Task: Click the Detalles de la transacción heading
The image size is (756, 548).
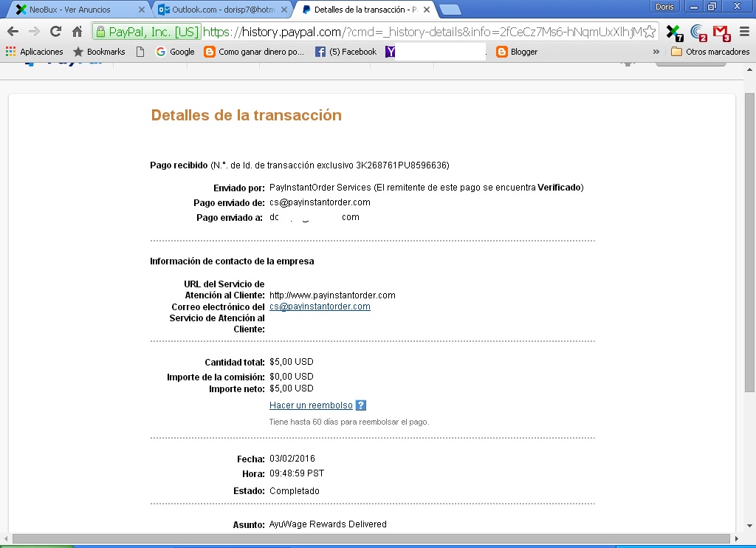Action: click(247, 115)
